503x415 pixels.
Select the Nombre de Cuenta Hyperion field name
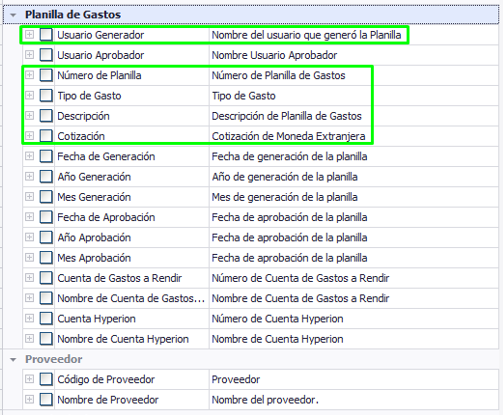coord(123,339)
